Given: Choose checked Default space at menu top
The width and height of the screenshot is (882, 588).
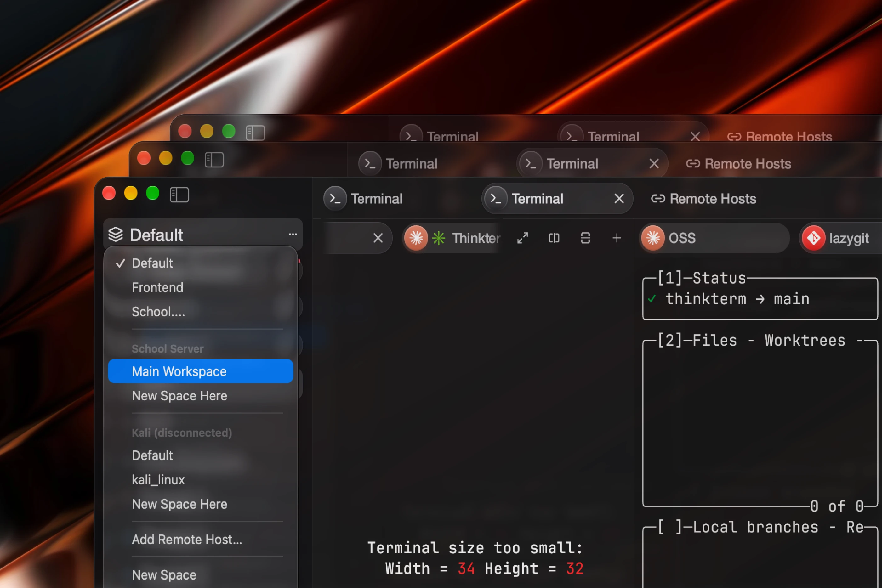Looking at the screenshot, I should 200,263.
